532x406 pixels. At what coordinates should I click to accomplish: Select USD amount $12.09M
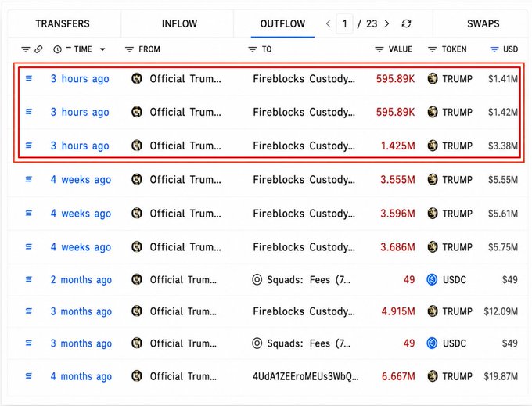(x=501, y=311)
